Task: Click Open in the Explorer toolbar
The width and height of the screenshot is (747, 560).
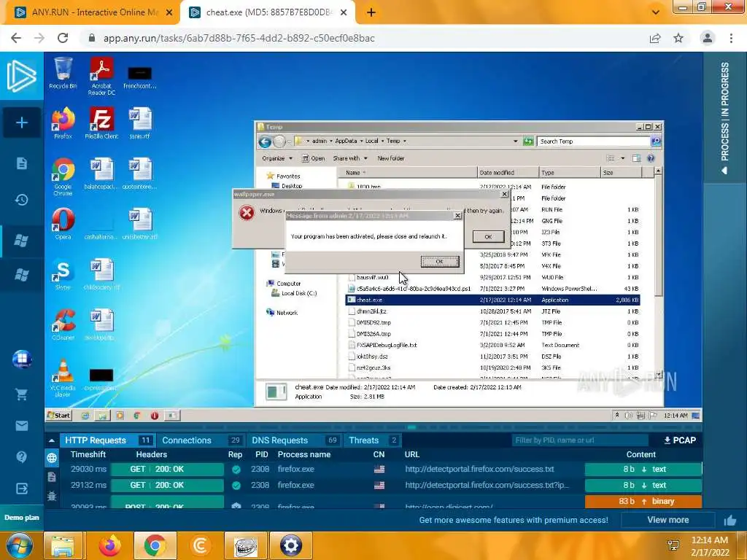Action: point(314,158)
